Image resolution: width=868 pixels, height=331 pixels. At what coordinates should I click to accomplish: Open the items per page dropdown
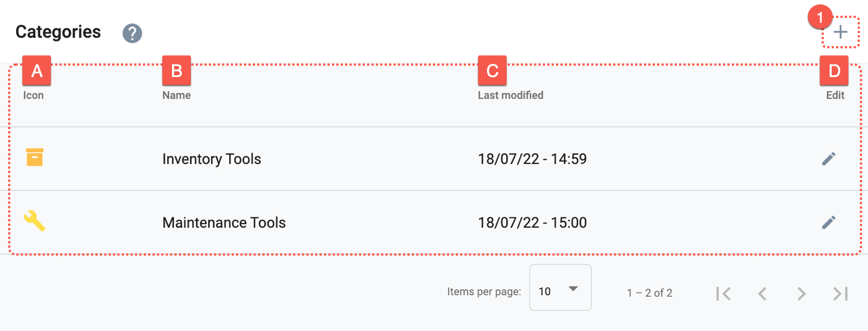click(560, 288)
